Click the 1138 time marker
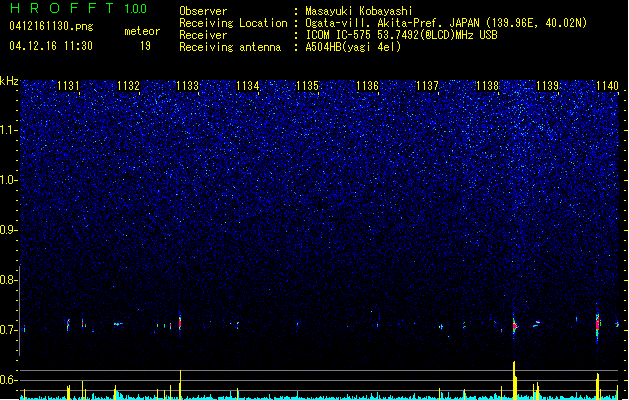The width and height of the screenshot is (629, 400). tap(487, 86)
